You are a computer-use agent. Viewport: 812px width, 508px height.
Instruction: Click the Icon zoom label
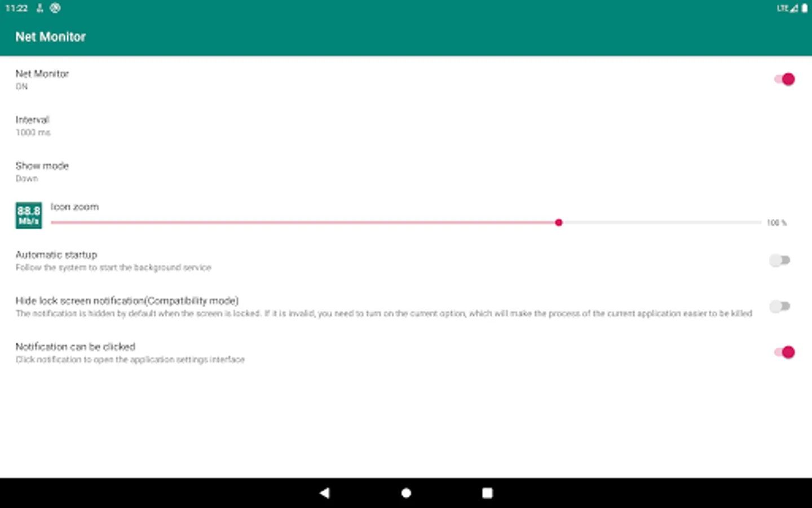coord(74,207)
